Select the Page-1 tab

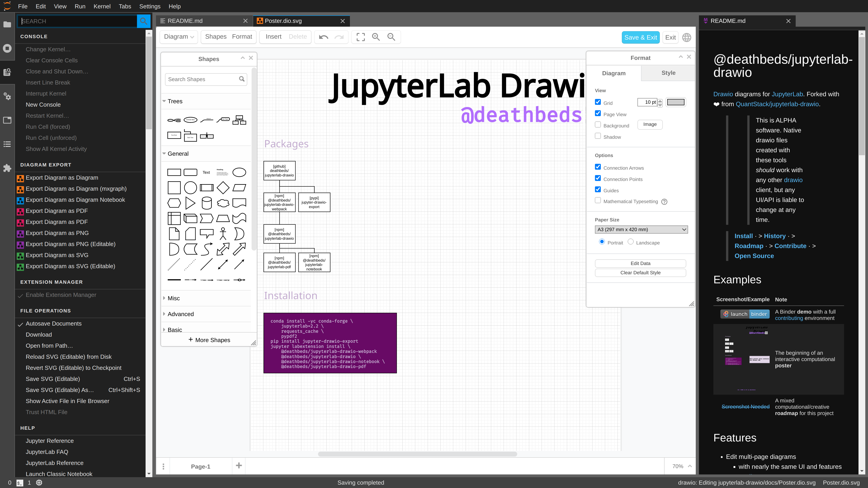[x=200, y=467]
